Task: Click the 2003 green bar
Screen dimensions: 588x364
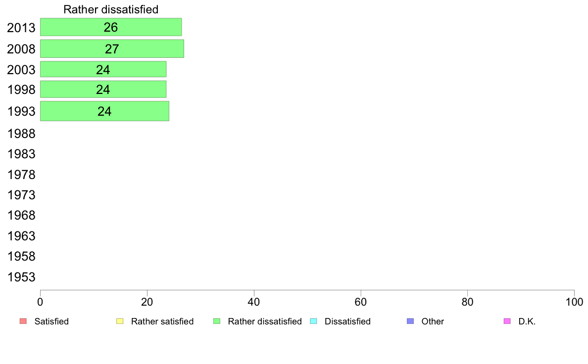Action: 103,69
